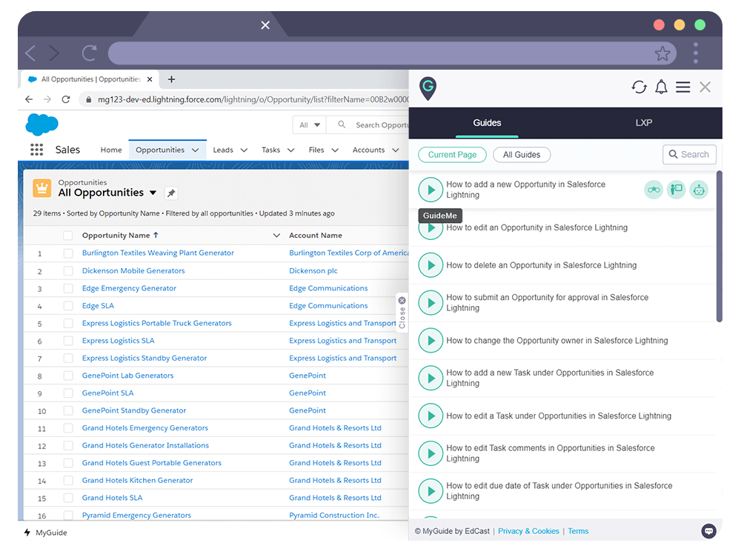The image size is (741, 560).
Task: Play guide 'How to change the Opportunity owner'
Action: 431,340
